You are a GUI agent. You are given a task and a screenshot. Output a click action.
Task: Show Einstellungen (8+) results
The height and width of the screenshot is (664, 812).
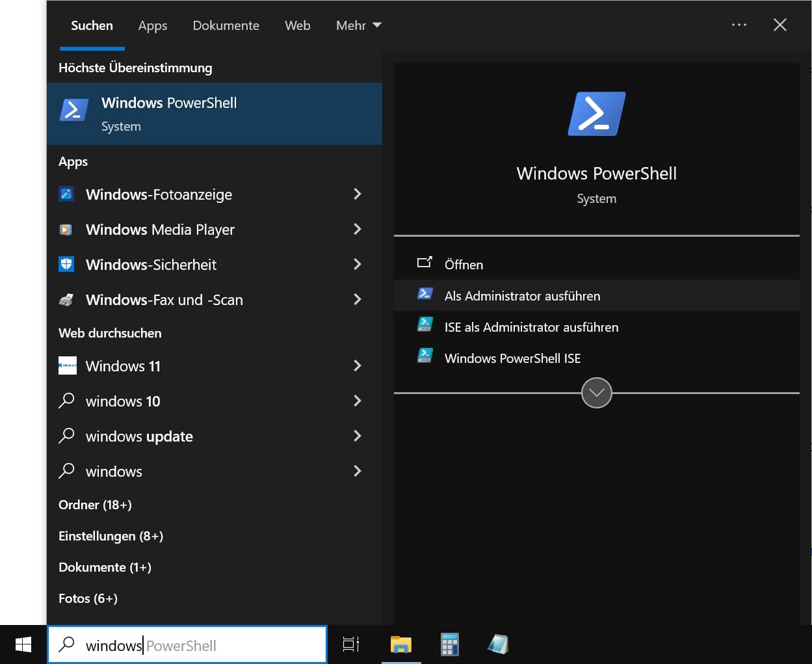pyautogui.click(x=111, y=536)
